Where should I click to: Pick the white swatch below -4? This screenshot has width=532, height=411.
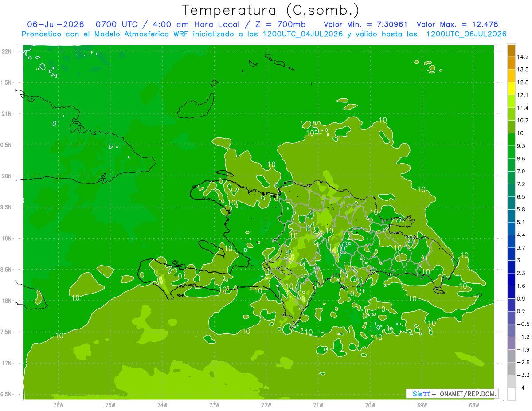pyautogui.click(x=511, y=394)
